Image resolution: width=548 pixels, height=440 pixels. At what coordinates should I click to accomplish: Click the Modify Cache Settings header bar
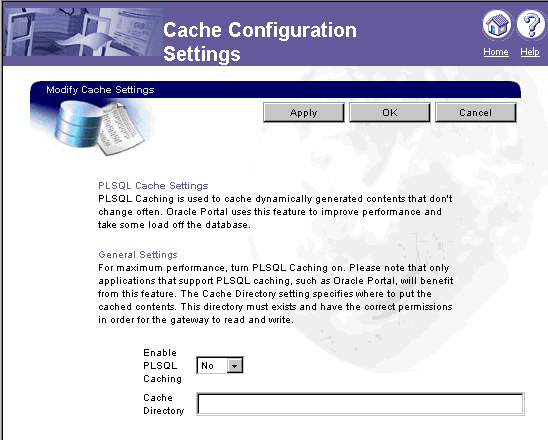point(275,90)
